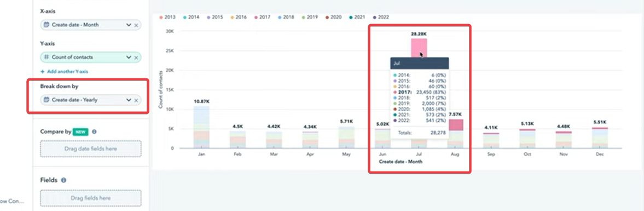Click the hash icon in Count of contacts

tap(47, 57)
